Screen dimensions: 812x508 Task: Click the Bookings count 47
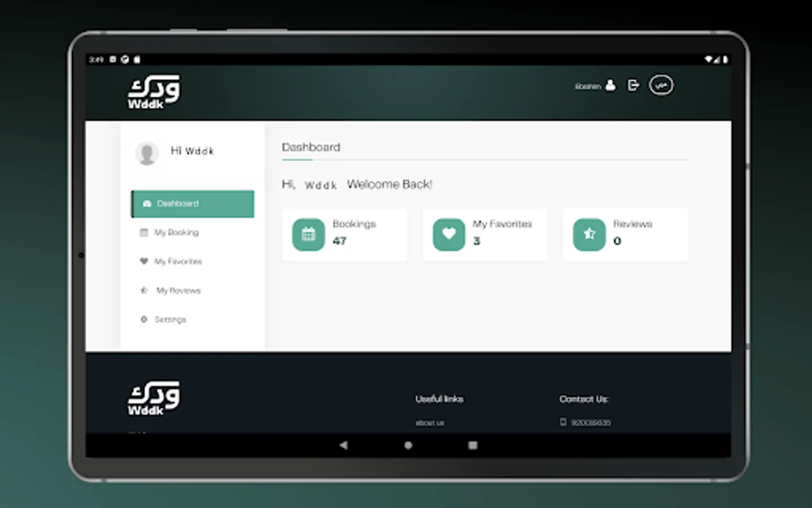[339, 241]
